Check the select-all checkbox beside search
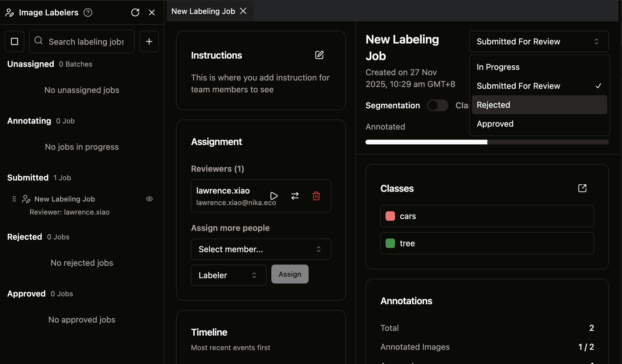The width and height of the screenshot is (622, 364). 14,41
